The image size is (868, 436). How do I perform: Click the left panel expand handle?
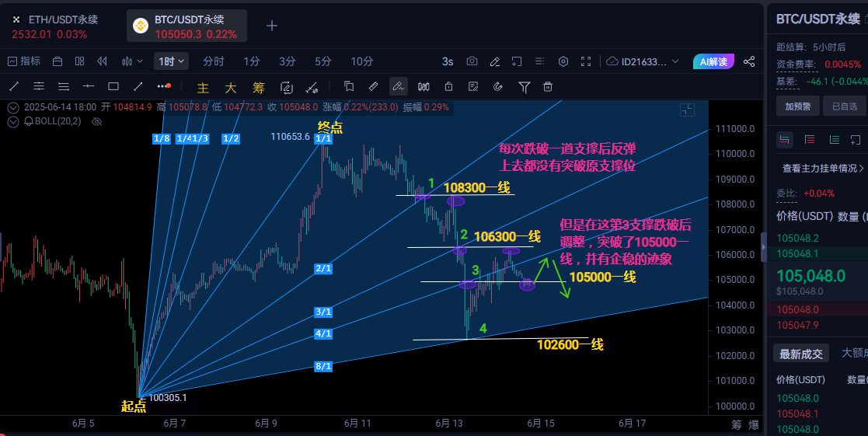click(1, 248)
